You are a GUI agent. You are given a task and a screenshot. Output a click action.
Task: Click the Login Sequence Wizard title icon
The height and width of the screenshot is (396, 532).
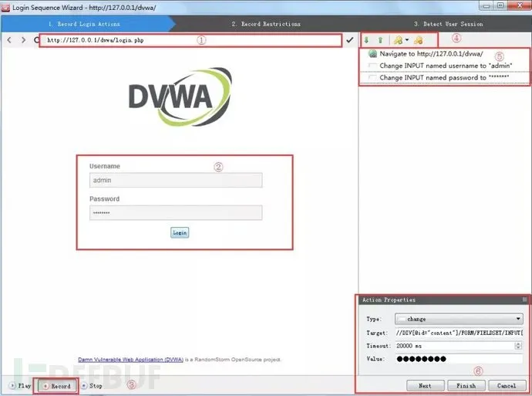pyautogui.click(x=5, y=8)
